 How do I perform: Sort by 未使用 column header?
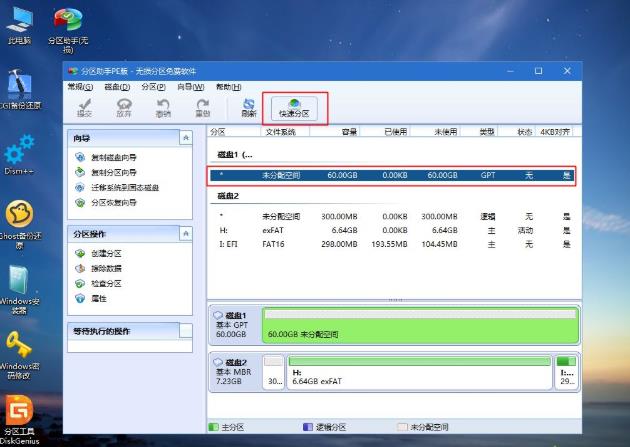(x=435, y=132)
